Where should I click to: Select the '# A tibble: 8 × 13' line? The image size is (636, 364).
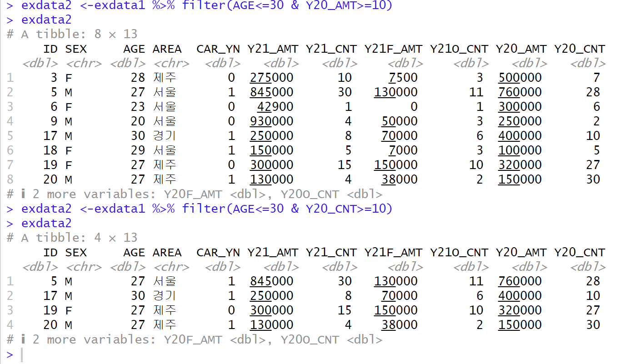72,34
